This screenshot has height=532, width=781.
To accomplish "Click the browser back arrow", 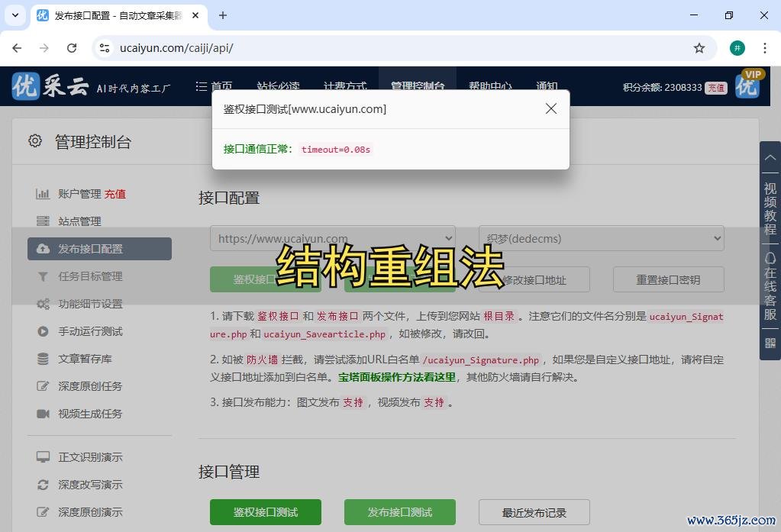I will pyautogui.click(x=17, y=48).
